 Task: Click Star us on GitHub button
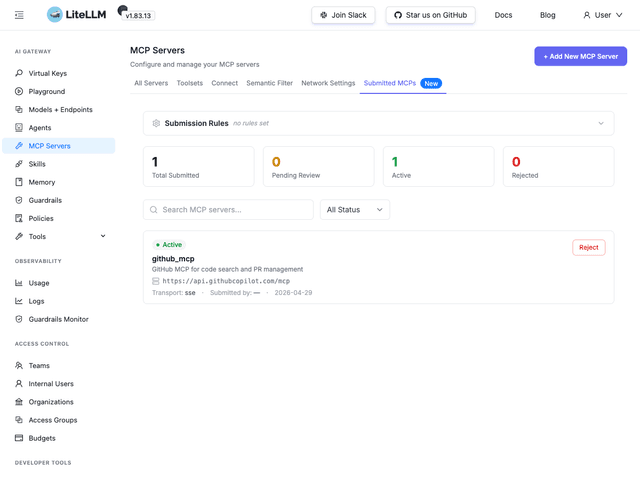(431, 15)
